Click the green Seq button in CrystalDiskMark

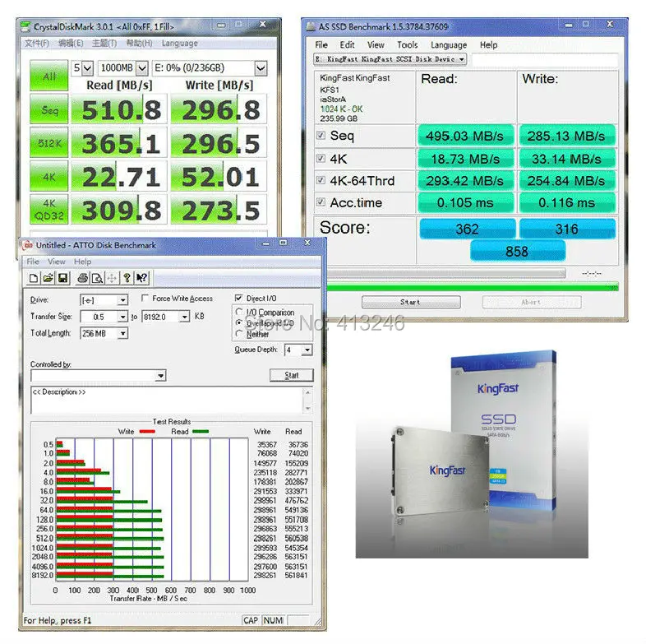[49, 109]
